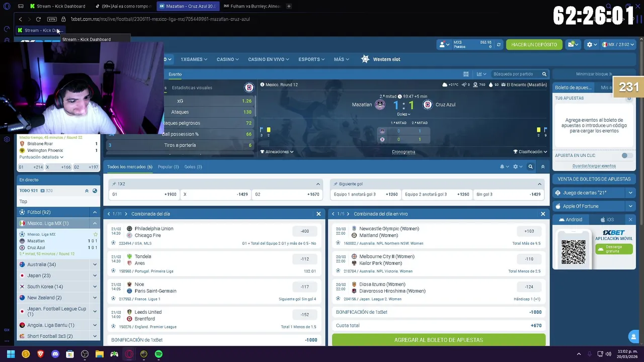Collapse the Fútbol sport section
The height and width of the screenshot is (362, 644).
(x=95, y=212)
